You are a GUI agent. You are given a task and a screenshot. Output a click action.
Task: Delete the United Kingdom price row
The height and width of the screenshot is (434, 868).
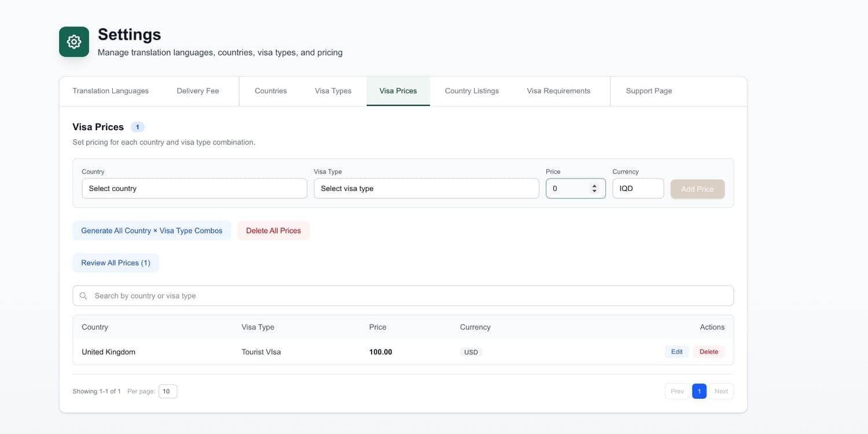[x=709, y=352]
